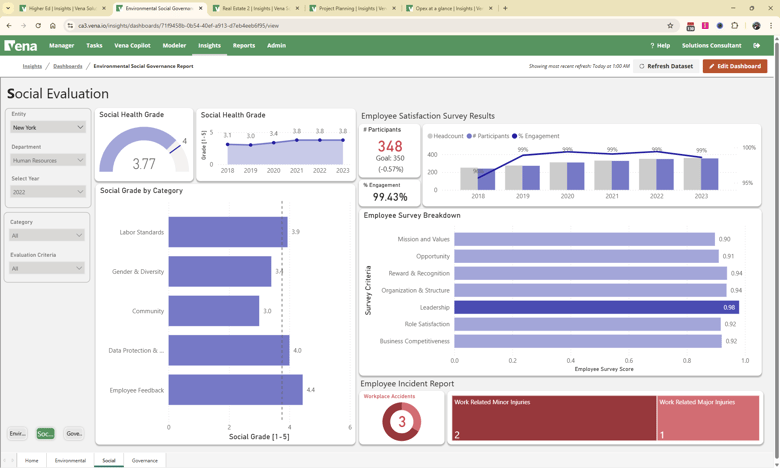This screenshot has height=468, width=780.
Task: Click the logout icon at top right
Action: tap(757, 45)
